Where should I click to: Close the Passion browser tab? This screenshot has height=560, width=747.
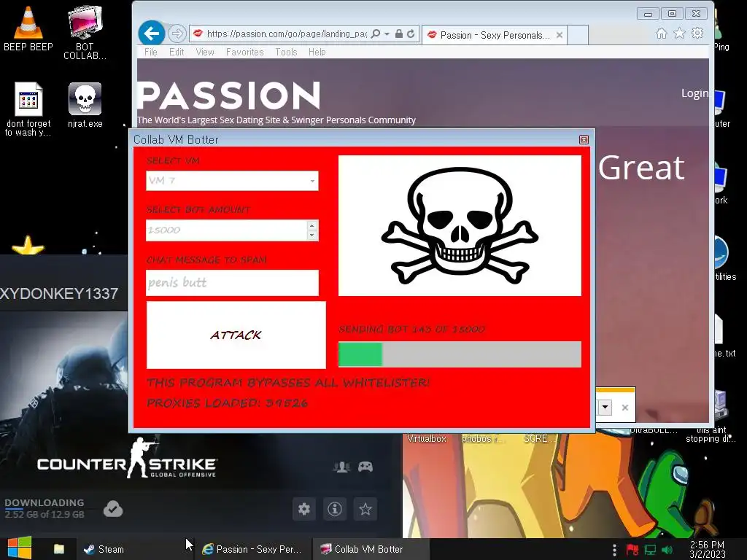pyautogui.click(x=560, y=35)
